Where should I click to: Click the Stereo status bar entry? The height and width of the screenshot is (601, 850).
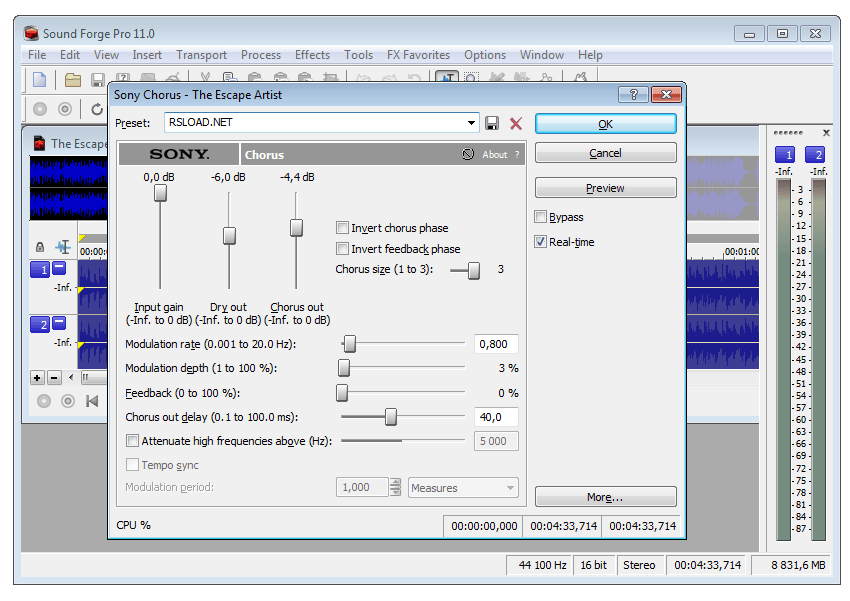(639, 565)
